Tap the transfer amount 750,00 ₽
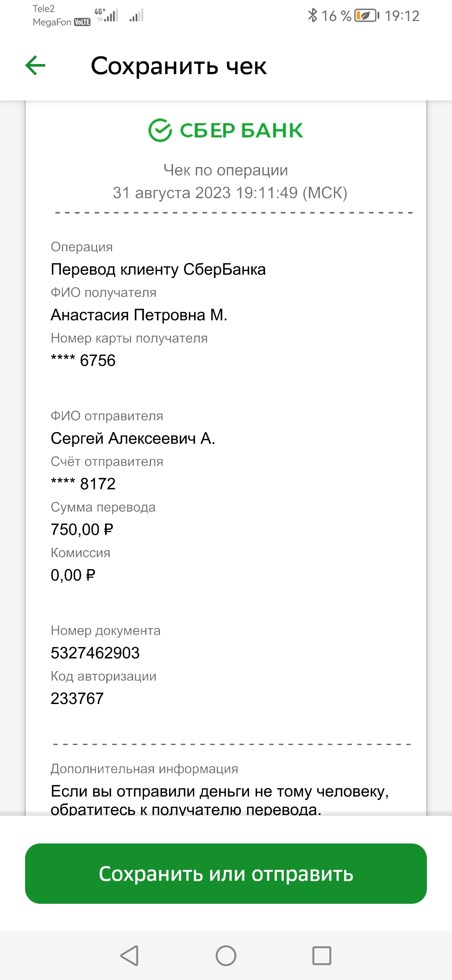The height and width of the screenshot is (980, 452). point(82,529)
